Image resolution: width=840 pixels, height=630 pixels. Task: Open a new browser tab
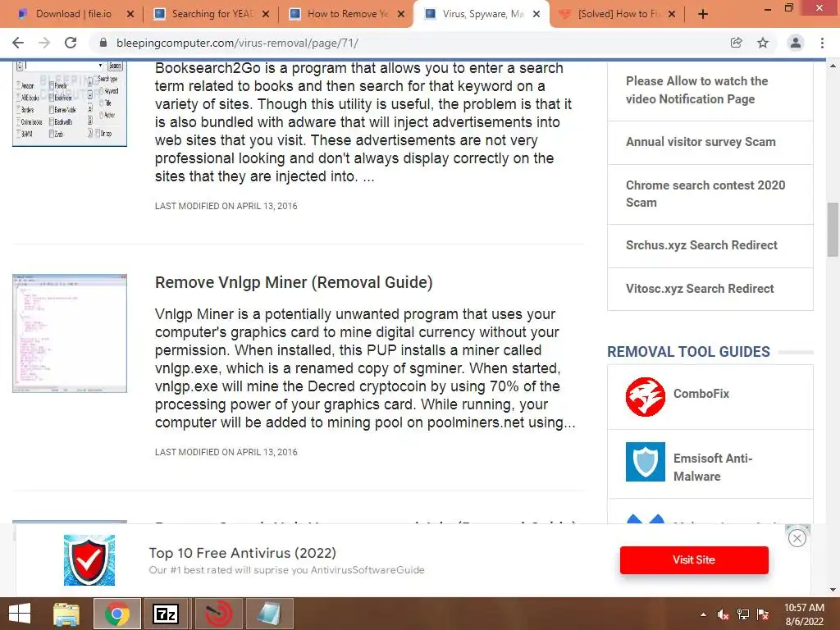pyautogui.click(x=703, y=14)
